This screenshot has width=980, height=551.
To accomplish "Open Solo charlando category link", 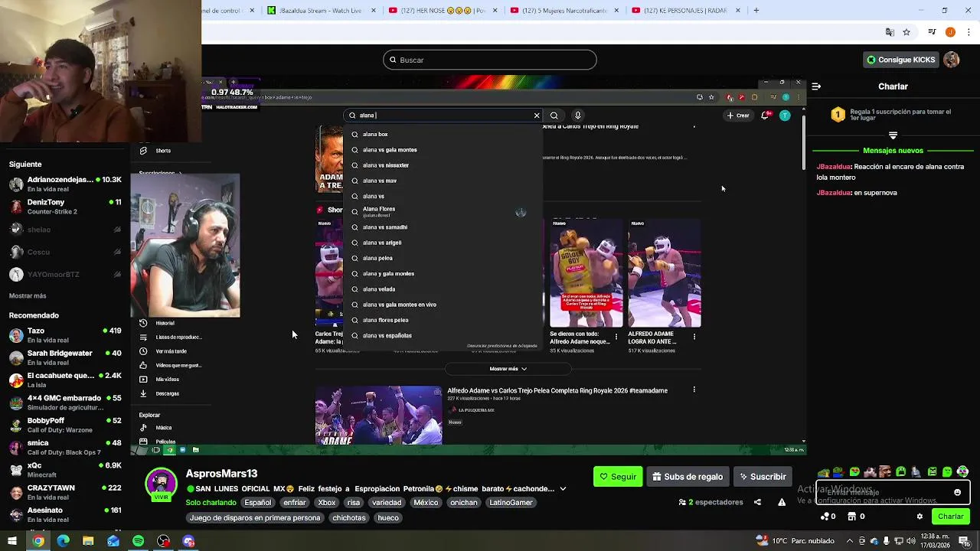I will [x=211, y=503].
